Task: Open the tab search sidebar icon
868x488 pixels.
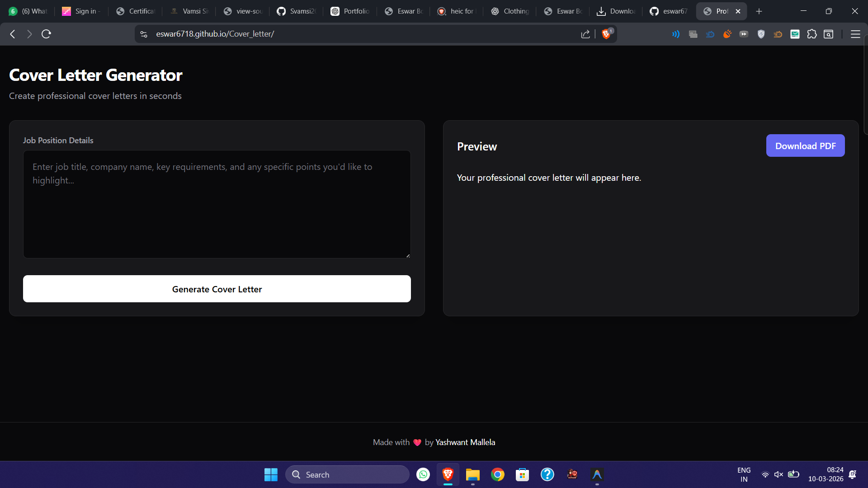Action: (x=829, y=34)
